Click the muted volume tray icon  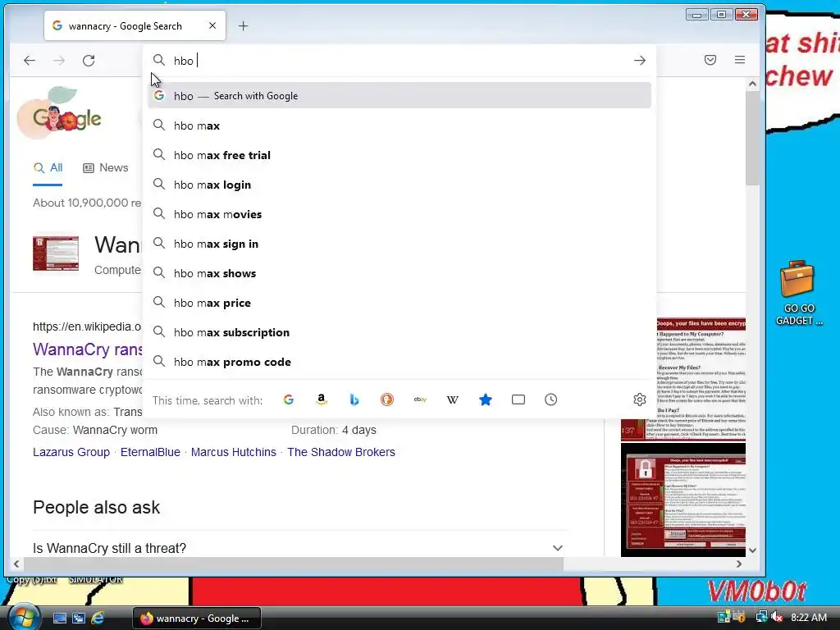777,617
